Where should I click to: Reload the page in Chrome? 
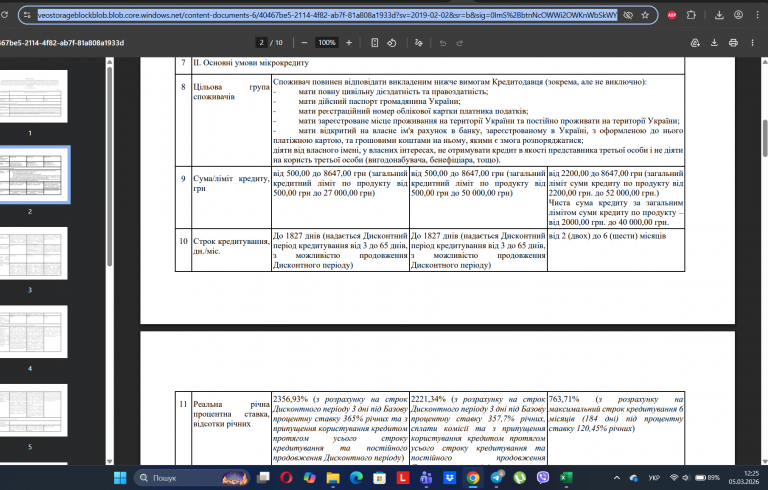pyautogui.click(x=5, y=15)
